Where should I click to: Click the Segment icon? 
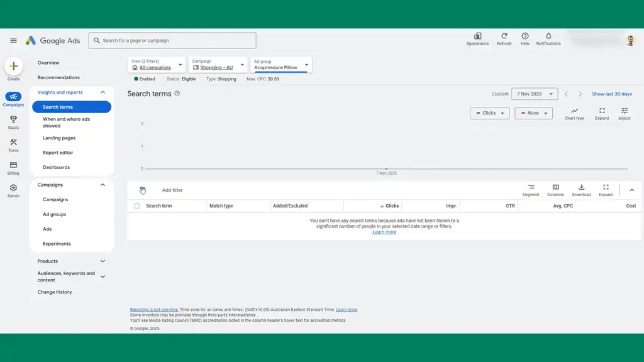531,187
